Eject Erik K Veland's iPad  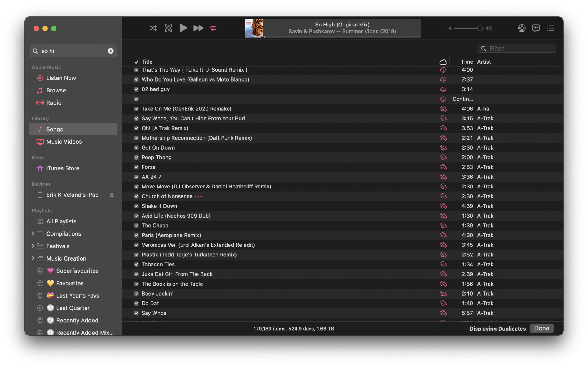[x=112, y=195]
